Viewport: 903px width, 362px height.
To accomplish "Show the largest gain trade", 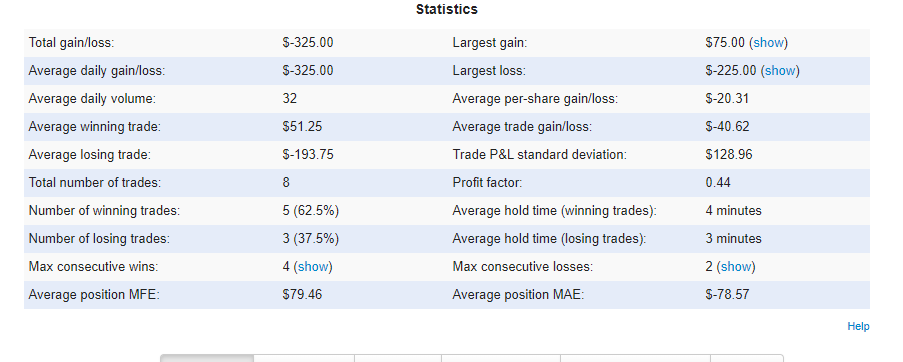I will (768, 43).
